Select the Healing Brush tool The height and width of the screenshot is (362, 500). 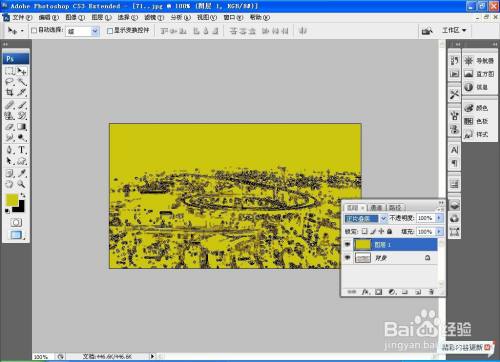[10, 105]
